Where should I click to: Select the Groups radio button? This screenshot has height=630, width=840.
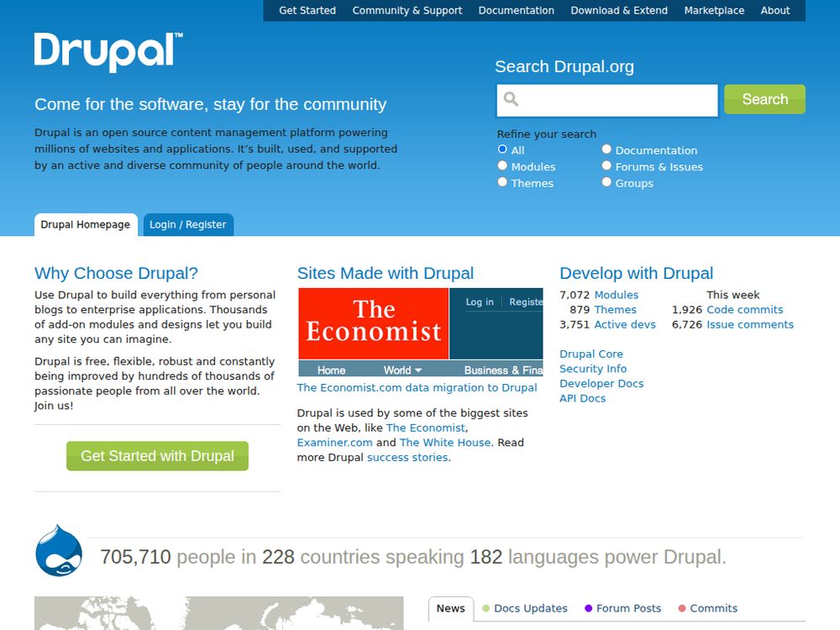606,182
